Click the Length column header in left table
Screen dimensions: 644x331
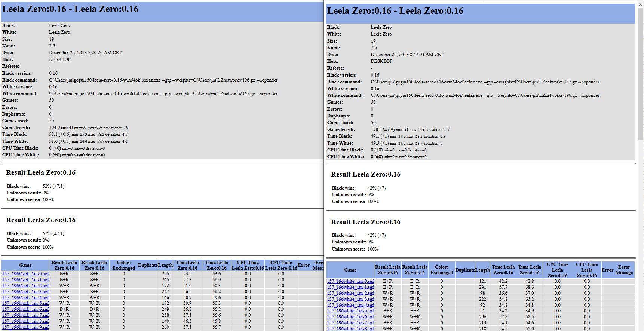tap(165, 265)
